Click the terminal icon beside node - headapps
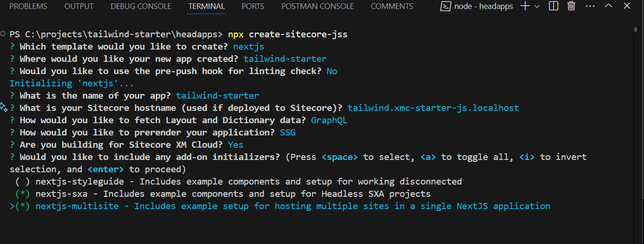The width and height of the screenshot is (644, 244). pos(444,6)
